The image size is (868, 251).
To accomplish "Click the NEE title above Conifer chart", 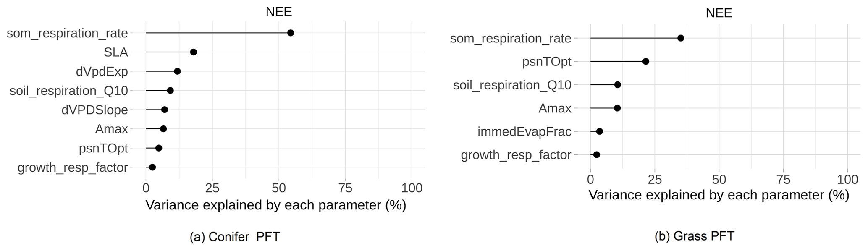I will [278, 12].
